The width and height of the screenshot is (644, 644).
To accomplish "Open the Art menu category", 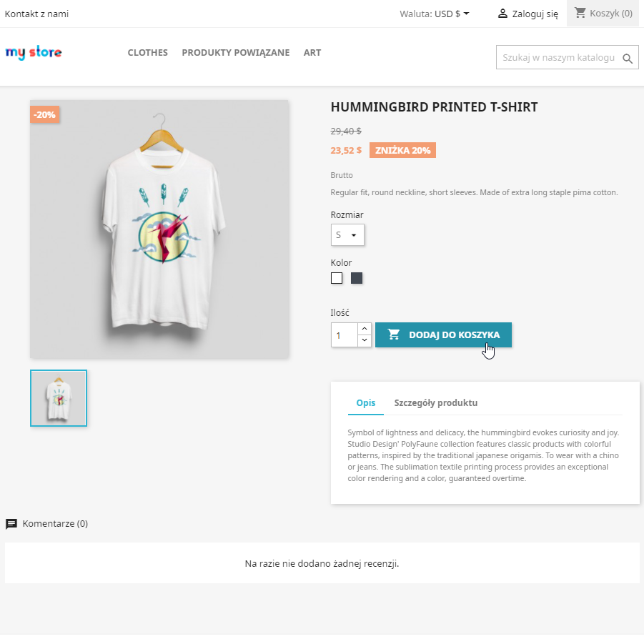I will click(x=312, y=53).
